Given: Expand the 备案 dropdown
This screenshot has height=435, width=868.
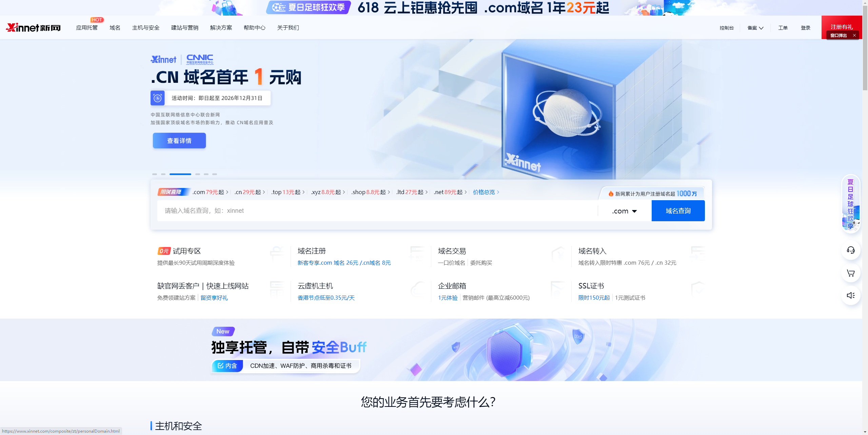Looking at the screenshot, I should 755,28.
